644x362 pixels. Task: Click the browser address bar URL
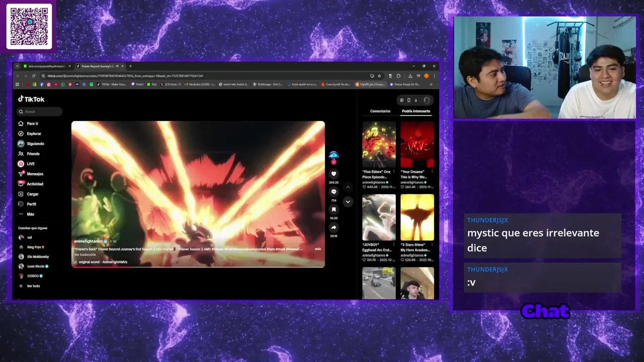point(126,76)
